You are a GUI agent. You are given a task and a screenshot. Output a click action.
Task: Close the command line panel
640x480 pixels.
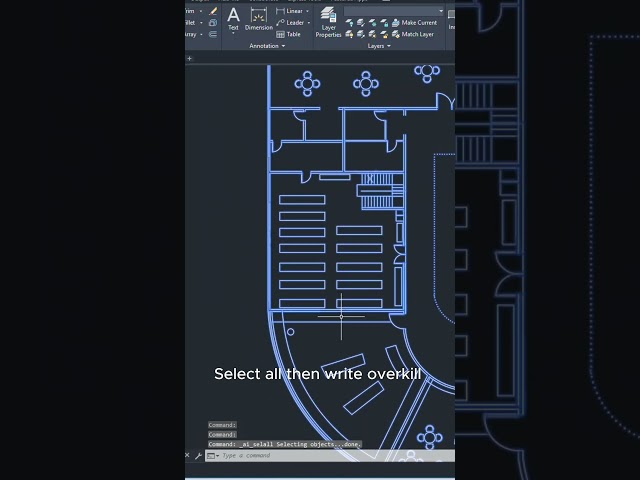click(187, 455)
